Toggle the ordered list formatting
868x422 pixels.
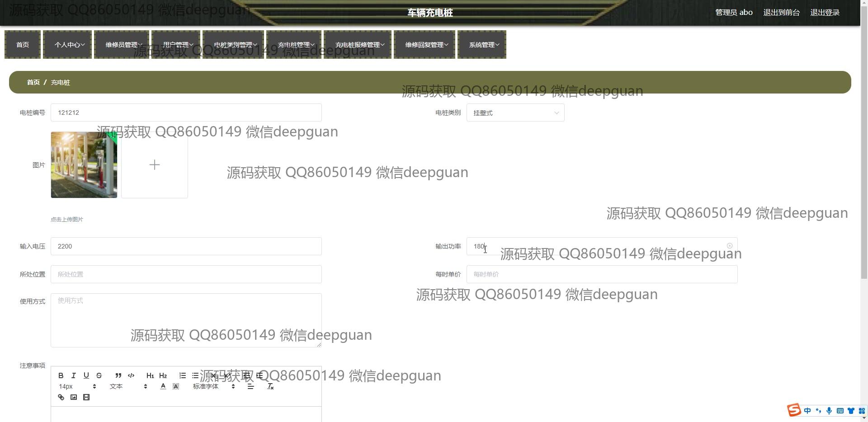click(x=182, y=375)
